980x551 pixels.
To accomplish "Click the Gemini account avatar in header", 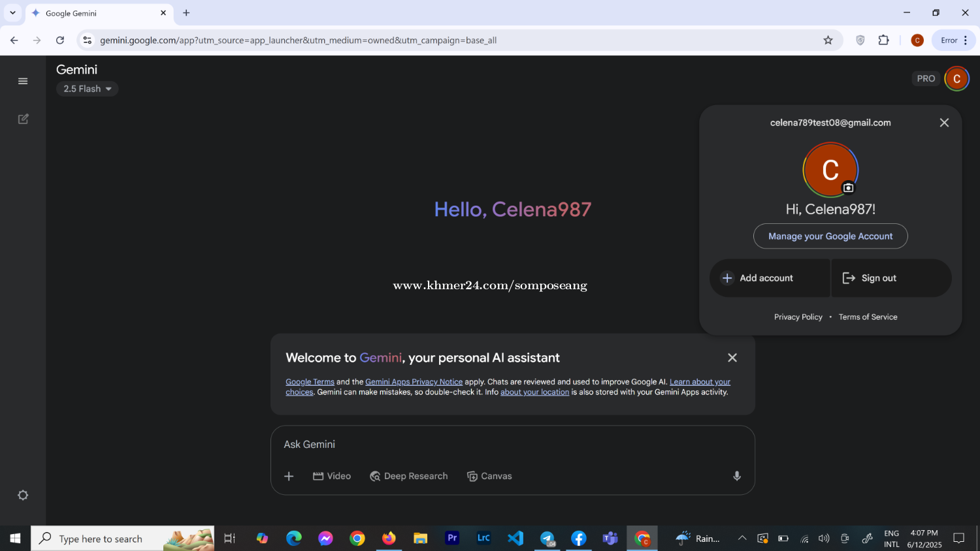I will 956,78.
